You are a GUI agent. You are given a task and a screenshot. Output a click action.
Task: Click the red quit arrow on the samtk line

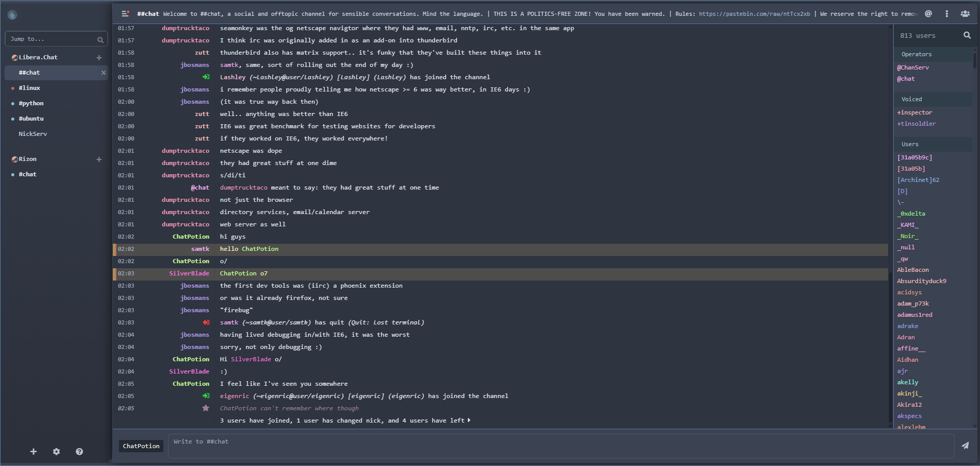206,322
